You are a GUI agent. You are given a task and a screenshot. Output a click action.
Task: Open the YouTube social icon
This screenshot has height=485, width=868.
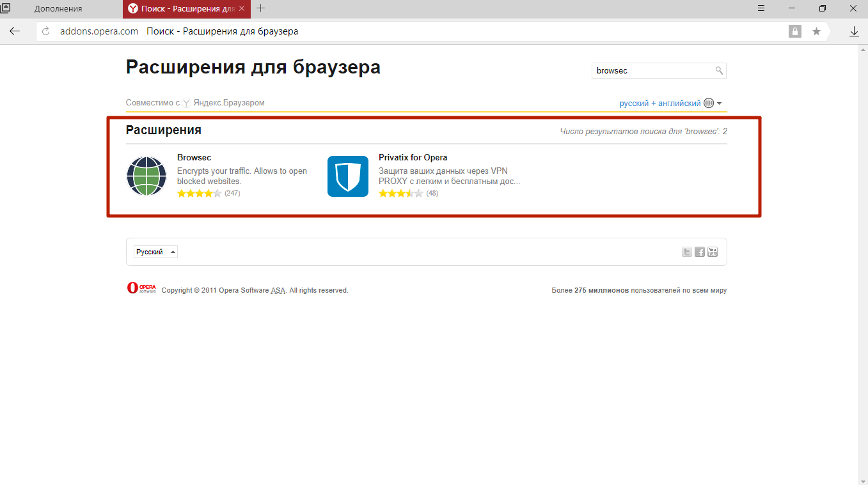click(x=713, y=252)
